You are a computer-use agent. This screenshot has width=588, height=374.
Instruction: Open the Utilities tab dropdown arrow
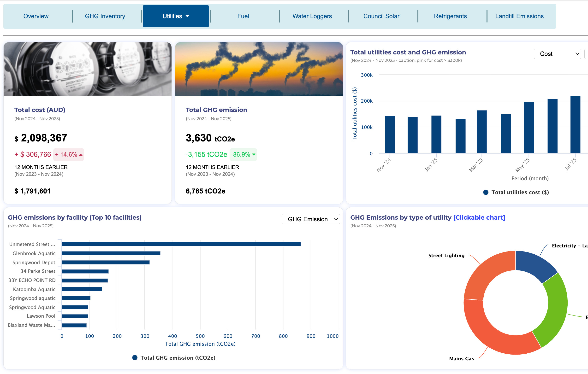click(x=187, y=16)
